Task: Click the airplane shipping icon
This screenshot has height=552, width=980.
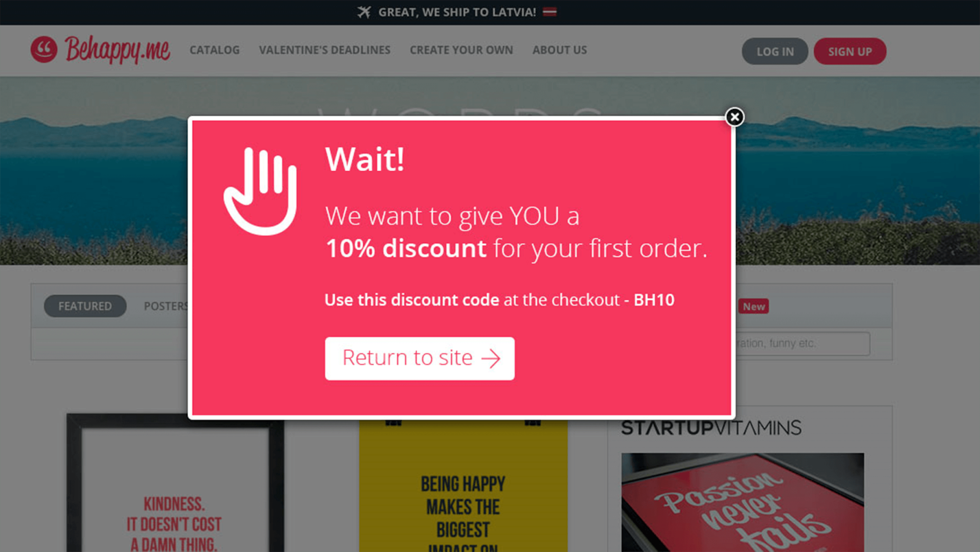Action: coord(364,12)
